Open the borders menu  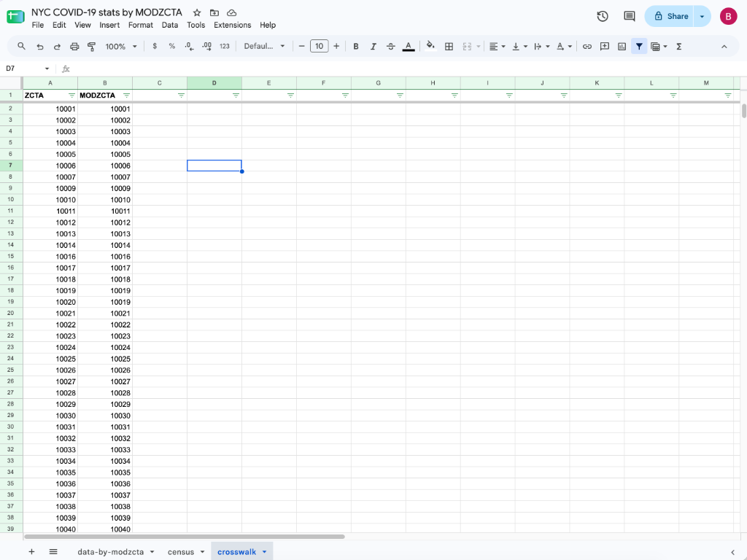[x=449, y=46]
